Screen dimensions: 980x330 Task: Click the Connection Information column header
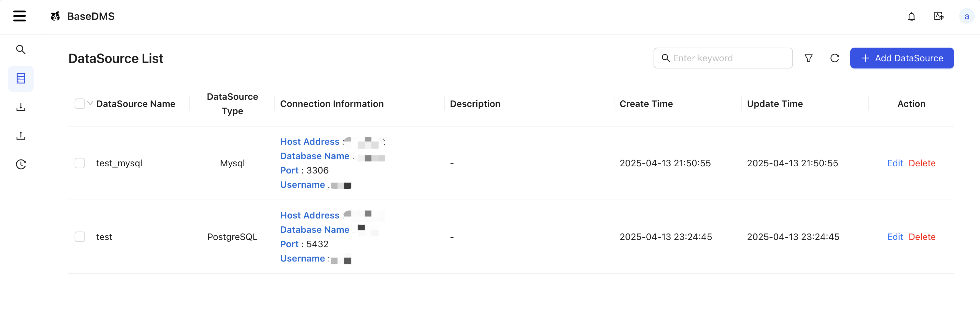pyautogui.click(x=332, y=104)
